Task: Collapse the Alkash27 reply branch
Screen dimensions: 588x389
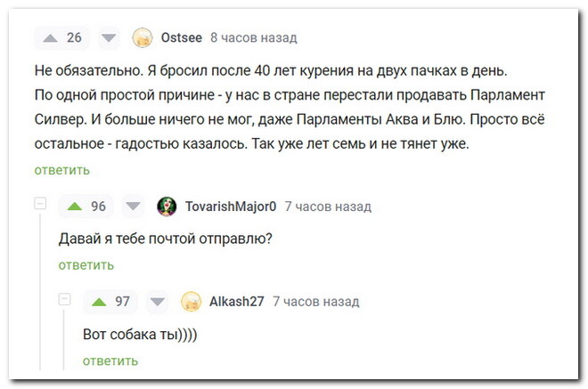Action: click(x=64, y=300)
